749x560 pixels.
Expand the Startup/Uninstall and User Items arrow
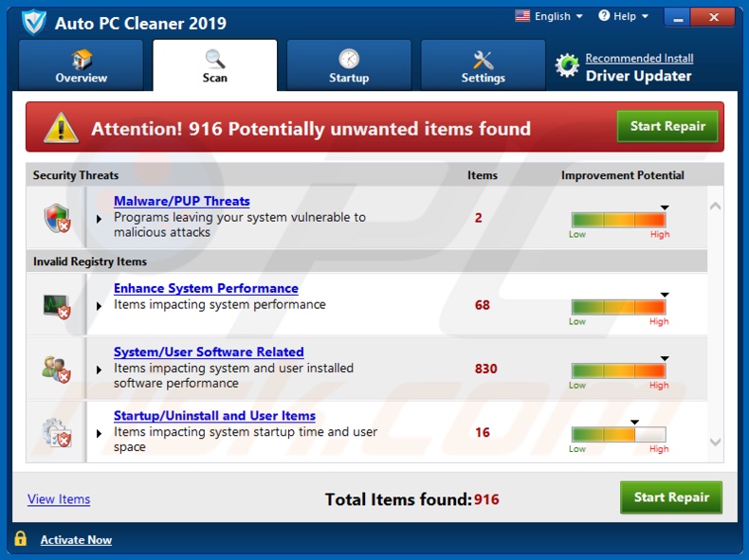click(99, 433)
